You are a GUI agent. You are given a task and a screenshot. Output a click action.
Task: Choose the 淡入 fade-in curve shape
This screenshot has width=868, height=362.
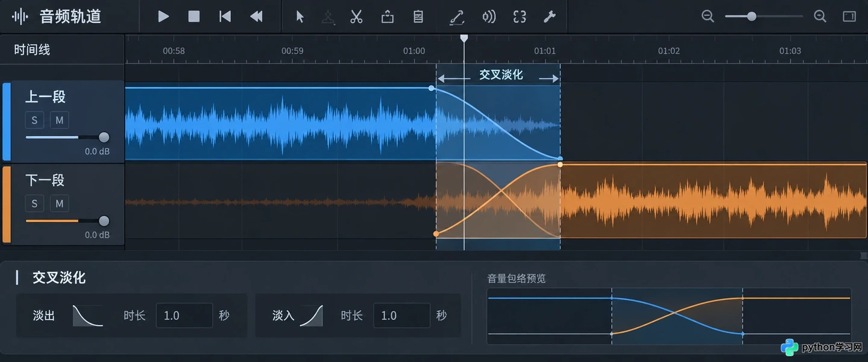click(312, 316)
